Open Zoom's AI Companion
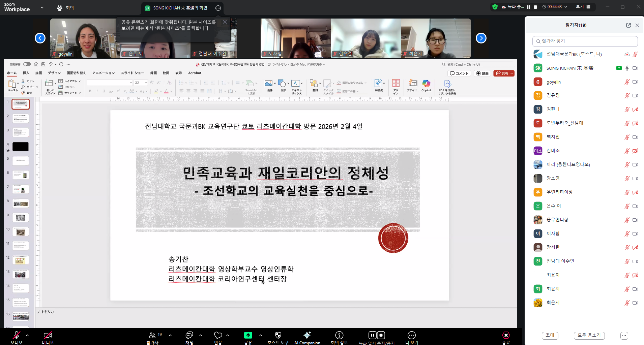Viewport: 644px width, 345px height. click(x=307, y=336)
